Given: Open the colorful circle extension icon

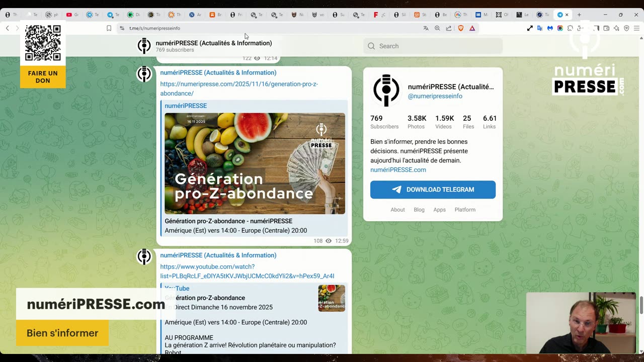Looking at the screenshot, I should (560, 28).
